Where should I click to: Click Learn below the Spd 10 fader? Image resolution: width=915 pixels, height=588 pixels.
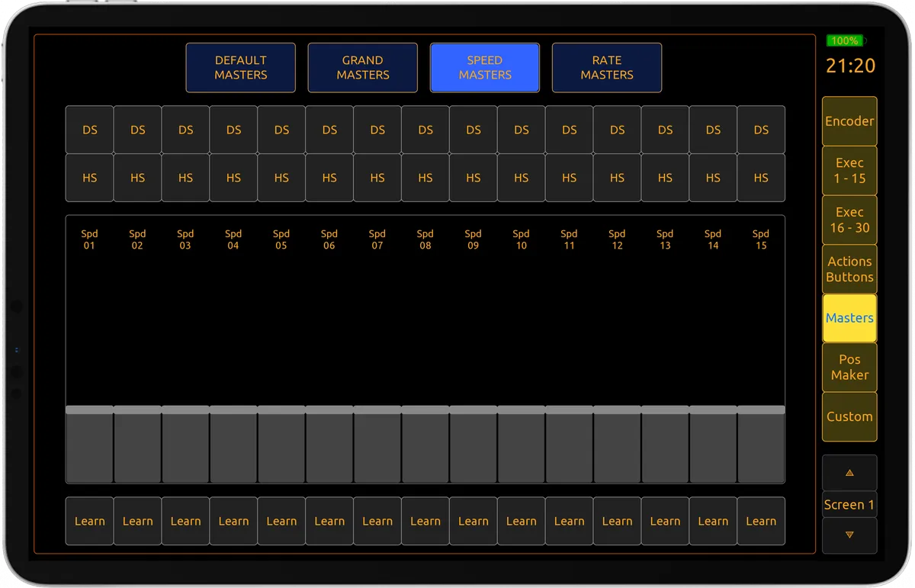point(522,522)
